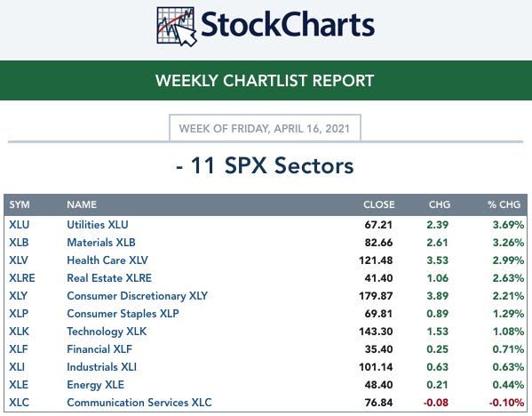Open Materials XLB chart link
Screen dimensions: 532x416
tap(101, 243)
